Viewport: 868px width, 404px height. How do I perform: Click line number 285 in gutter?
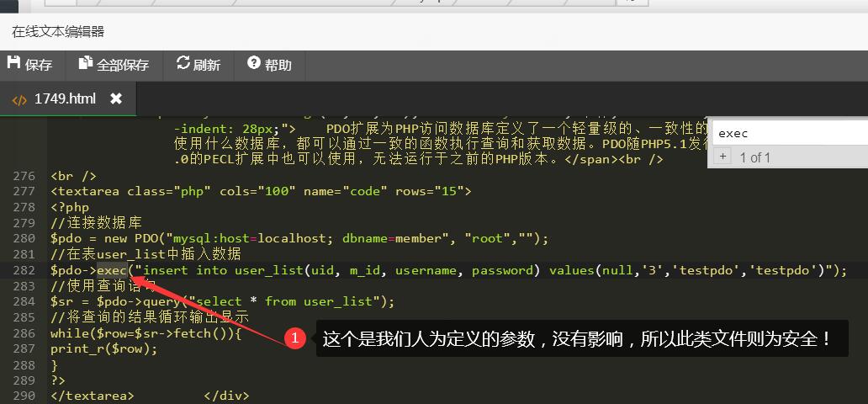point(24,317)
